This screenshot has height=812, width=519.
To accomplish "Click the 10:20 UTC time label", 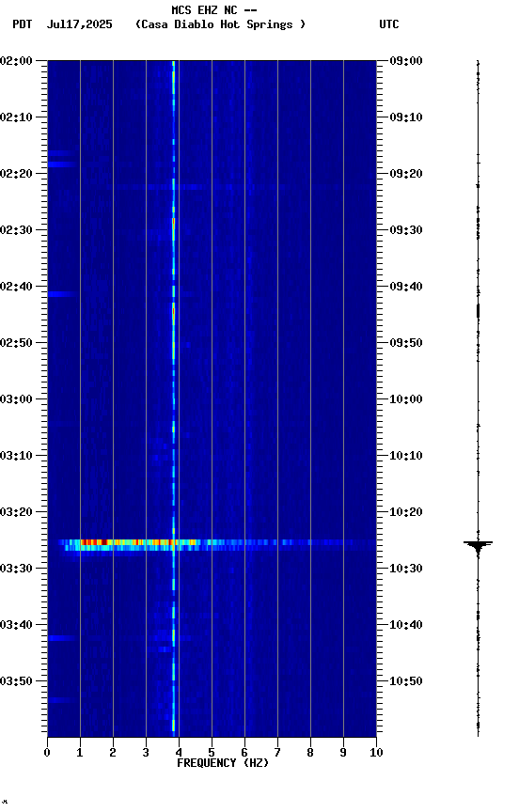I will coord(406,512).
